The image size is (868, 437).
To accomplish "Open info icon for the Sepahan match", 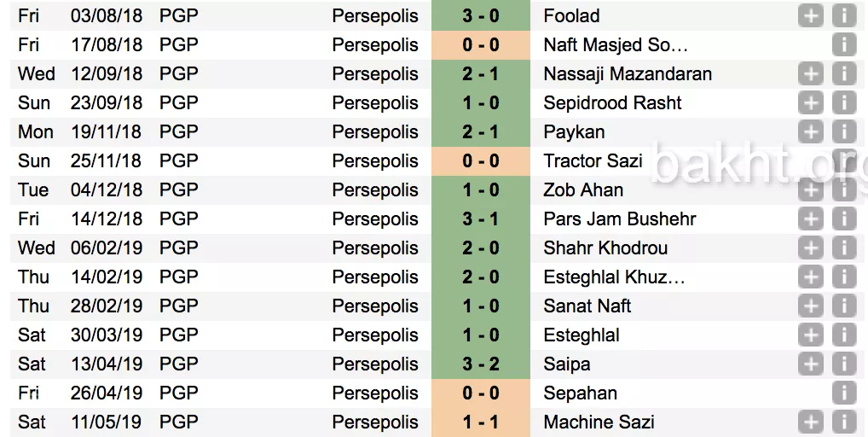I will pyautogui.click(x=843, y=393).
